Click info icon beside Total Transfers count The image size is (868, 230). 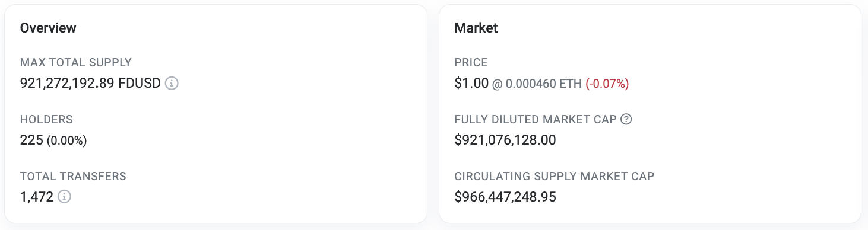[x=64, y=197]
